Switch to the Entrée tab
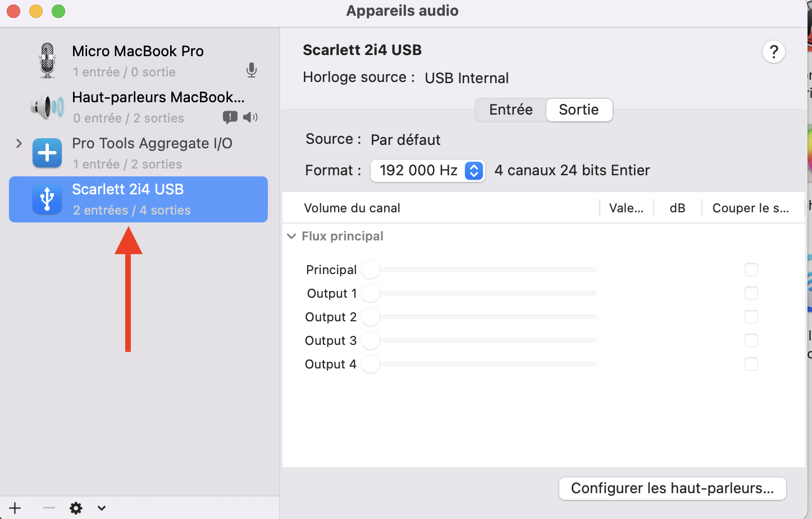Image resolution: width=812 pixels, height=519 pixels. click(x=510, y=110)
